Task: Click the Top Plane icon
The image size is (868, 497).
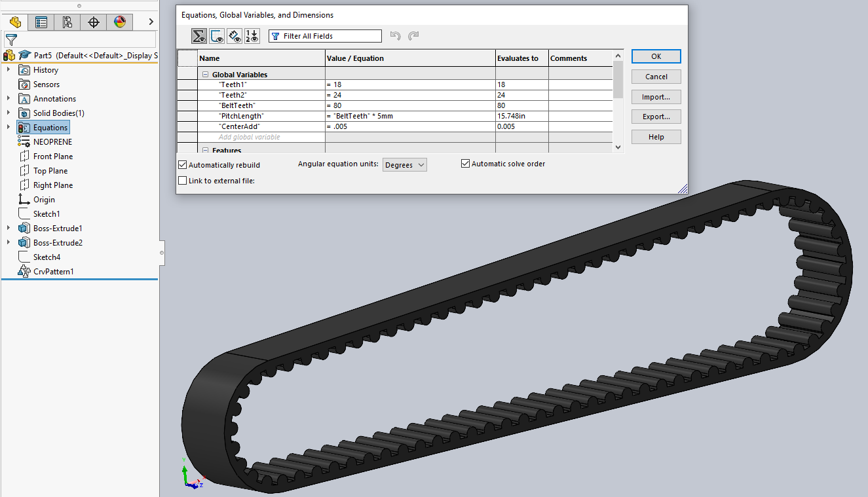Action: [x=24, y=171]
